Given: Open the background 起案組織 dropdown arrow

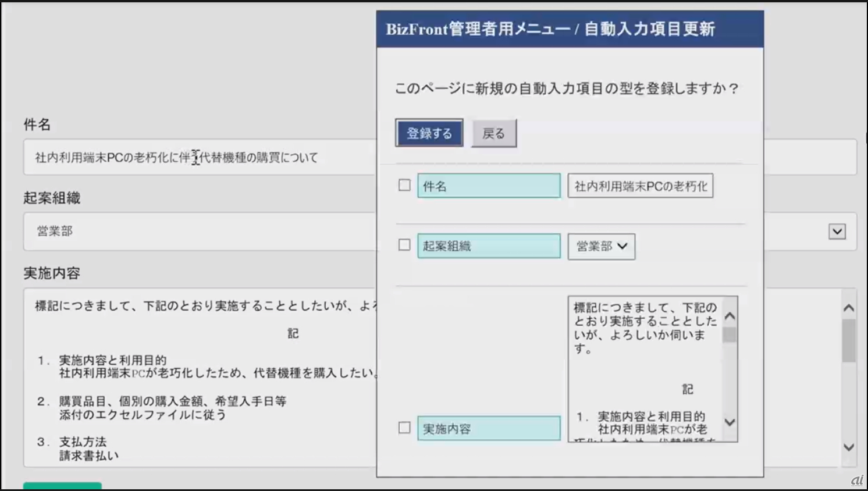Looking at the screenshot, I should (837, 231).
